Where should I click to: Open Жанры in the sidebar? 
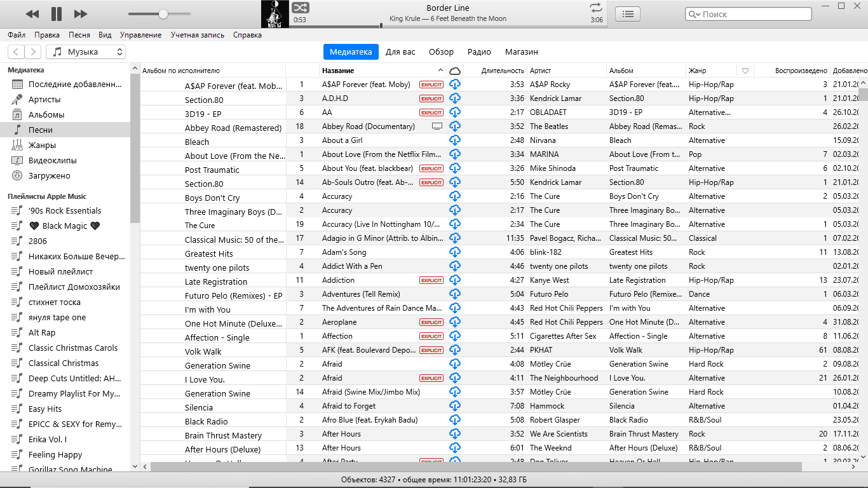click(65, 145)
